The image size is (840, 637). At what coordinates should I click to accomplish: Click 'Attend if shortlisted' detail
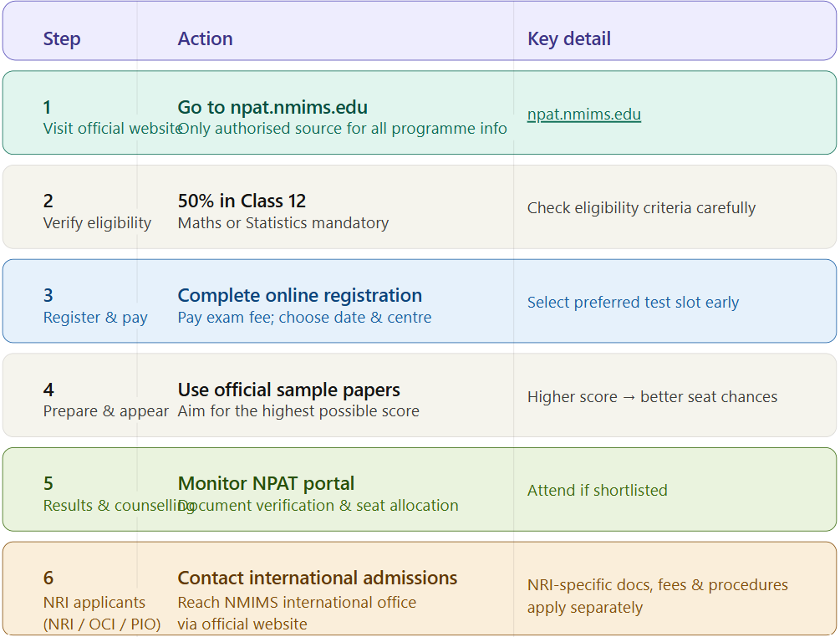pyautogui.click(x=598, y=490)
